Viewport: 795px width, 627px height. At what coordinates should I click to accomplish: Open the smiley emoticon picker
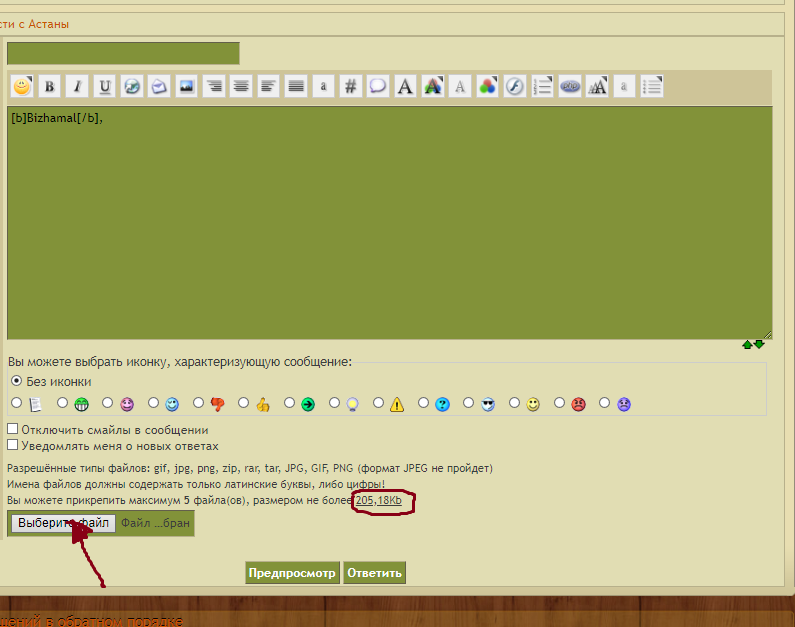coord(21,86)
